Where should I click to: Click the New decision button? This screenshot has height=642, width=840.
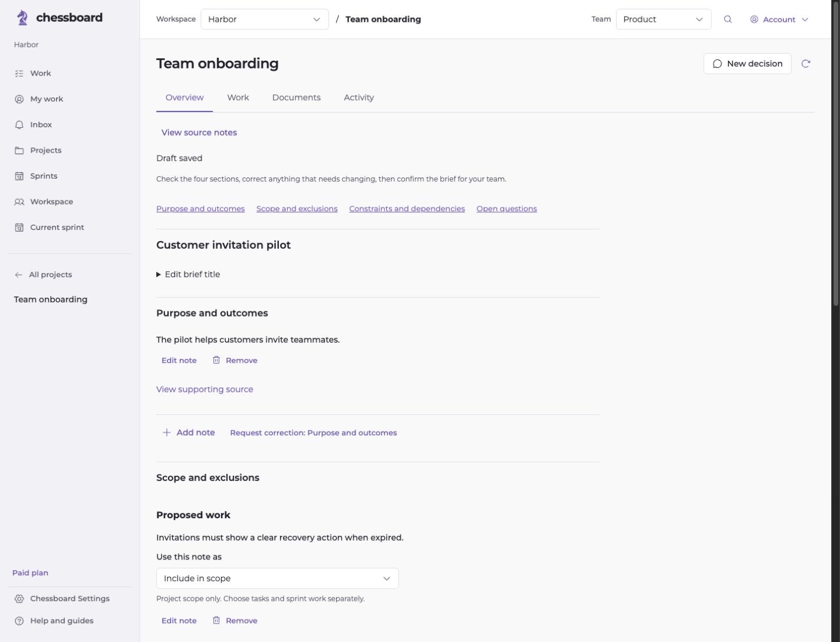tap(747, 64)
